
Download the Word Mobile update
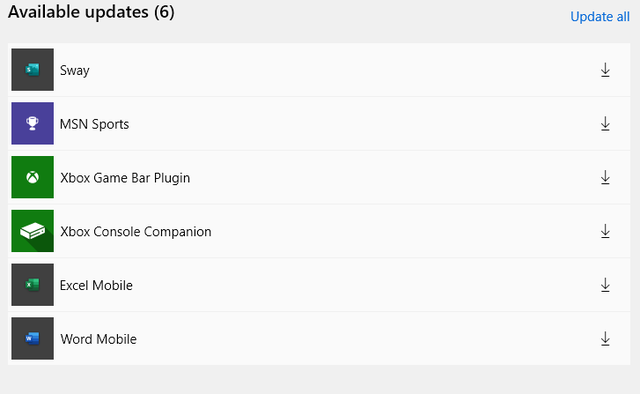605,339
